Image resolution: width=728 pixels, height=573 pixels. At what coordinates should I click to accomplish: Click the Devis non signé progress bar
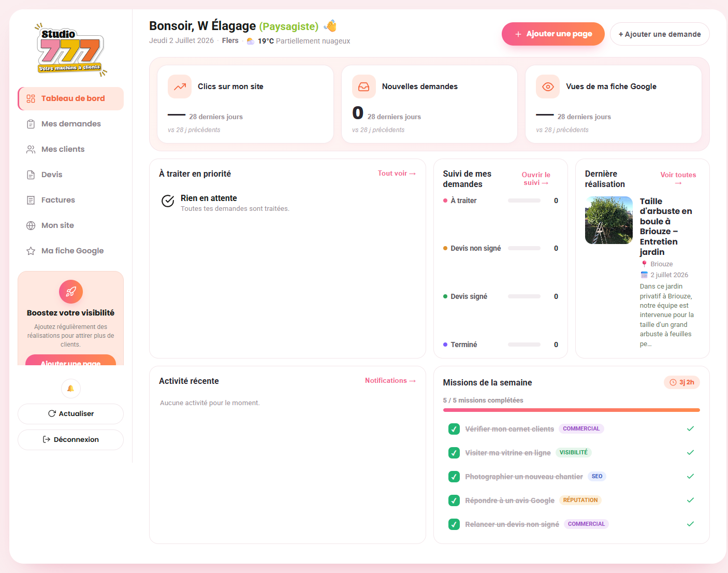point(524,248)
